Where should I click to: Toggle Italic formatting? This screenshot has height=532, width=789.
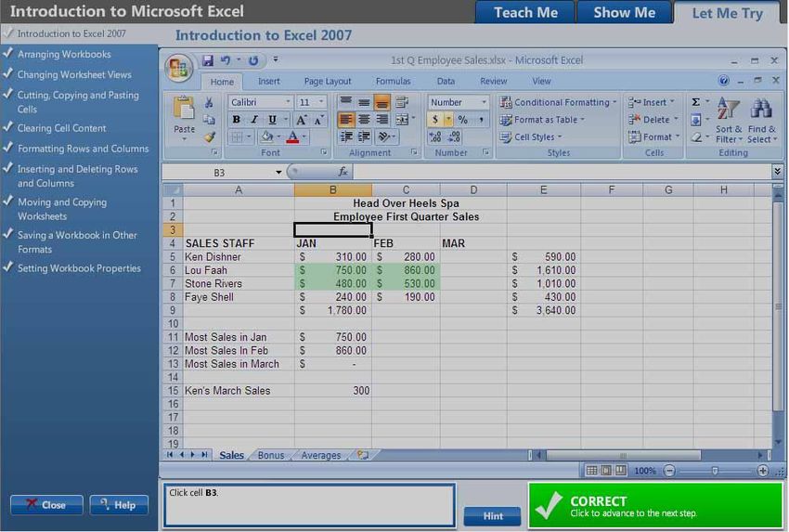254,120
